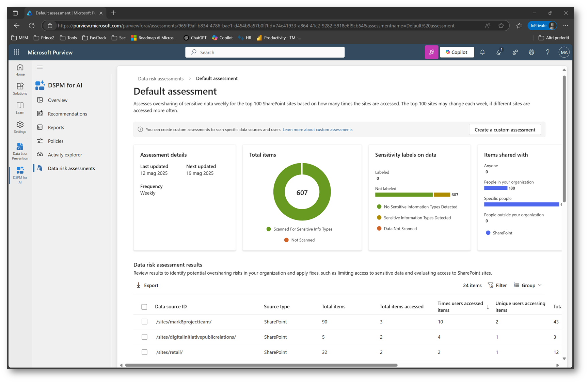Open /sites/mark8projectteam/ data source
The height and width of the screenshot is (383, 588).
[x=184, y=322]
